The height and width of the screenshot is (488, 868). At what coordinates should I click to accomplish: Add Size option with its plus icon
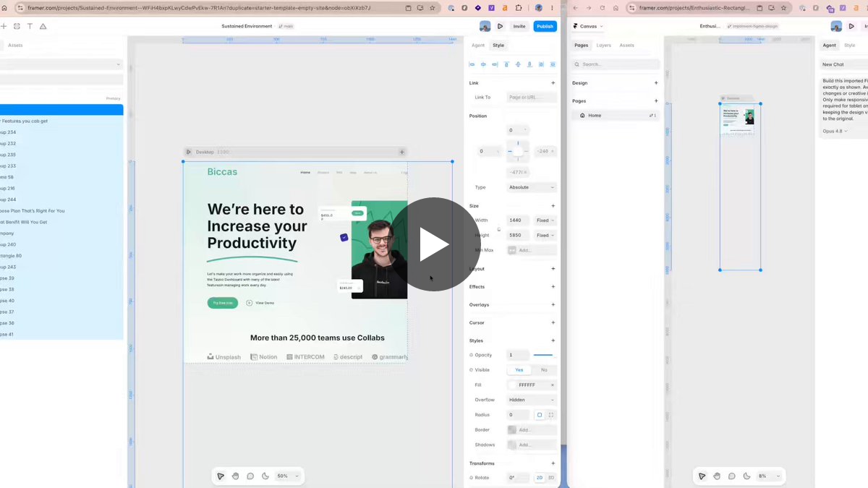(553, 206)
